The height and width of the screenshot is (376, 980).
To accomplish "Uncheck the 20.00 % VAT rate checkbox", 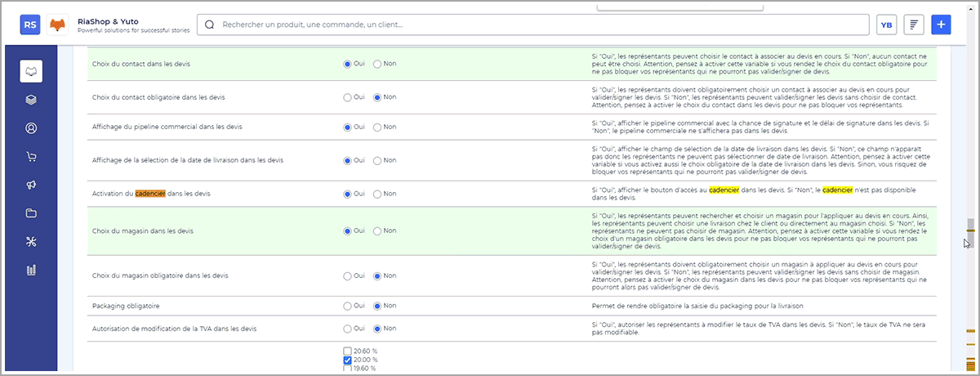I will 348,360.
